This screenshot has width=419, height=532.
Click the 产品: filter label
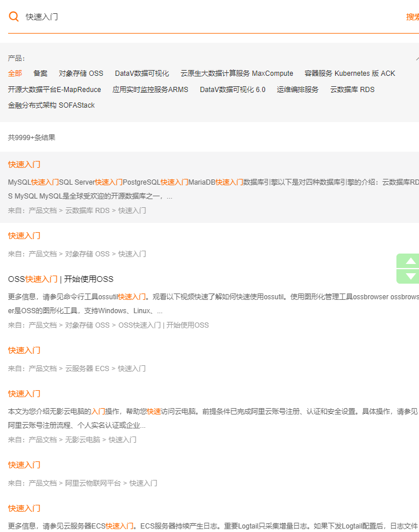[16, 58]
